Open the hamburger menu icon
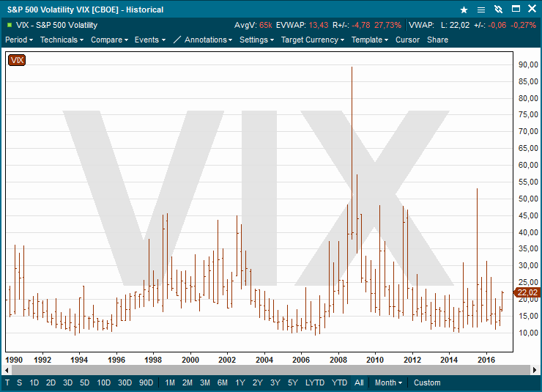542x392 pixels. click(480, 10)
